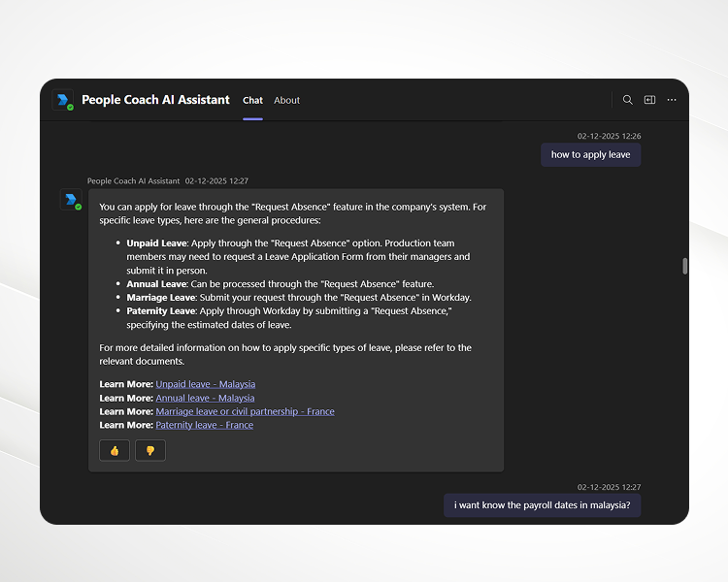Follow Marriage leave or civil partnership link
The height and width of the screenshot is (582, 728).
pos(245,411)
